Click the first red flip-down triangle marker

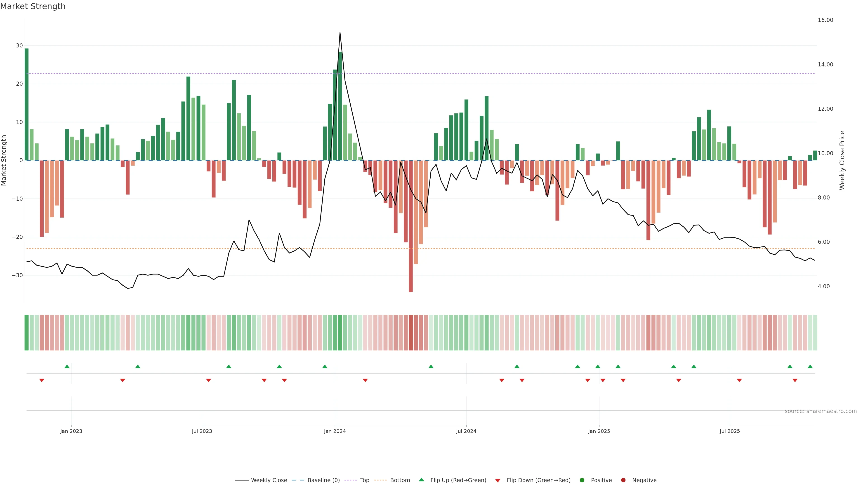(x=42, y=380)
